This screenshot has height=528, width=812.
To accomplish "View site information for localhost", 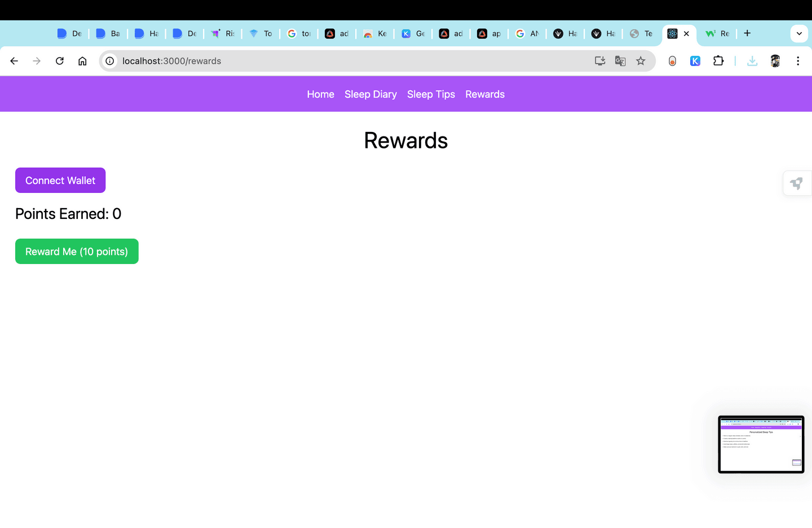I will (110, 61).
